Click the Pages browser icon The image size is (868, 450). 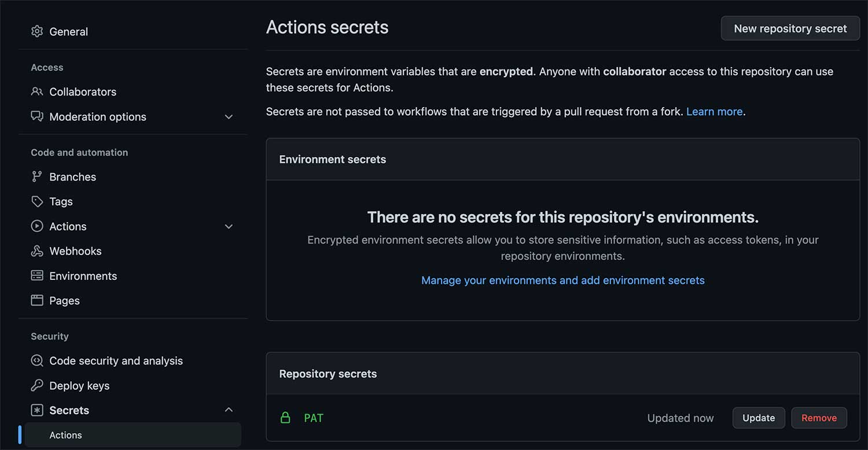37,300
